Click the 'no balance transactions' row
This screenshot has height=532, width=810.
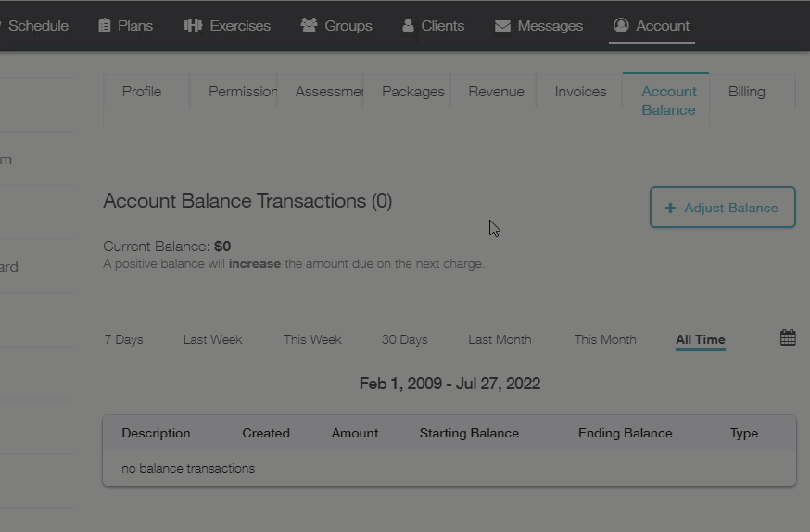[x=449, y=468]
